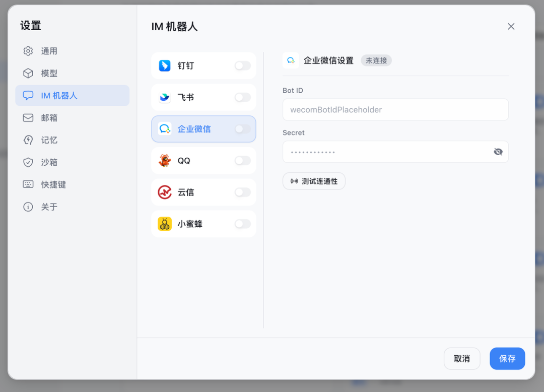Select the 小蜜蜂 label in the list
Image resolution: width=544 pixels, height=392 pixels.
(x=190, y=224)
